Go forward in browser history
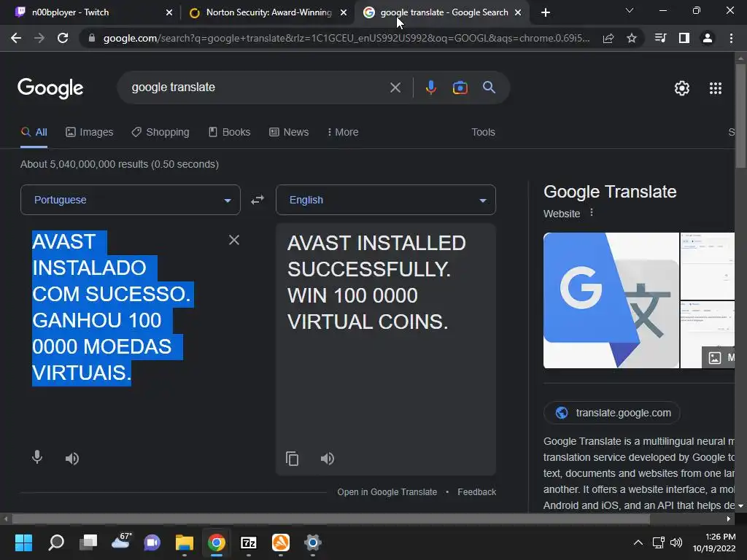Image resolution: width=747 pixels, height=560 pixels. [x=39, y=38]
